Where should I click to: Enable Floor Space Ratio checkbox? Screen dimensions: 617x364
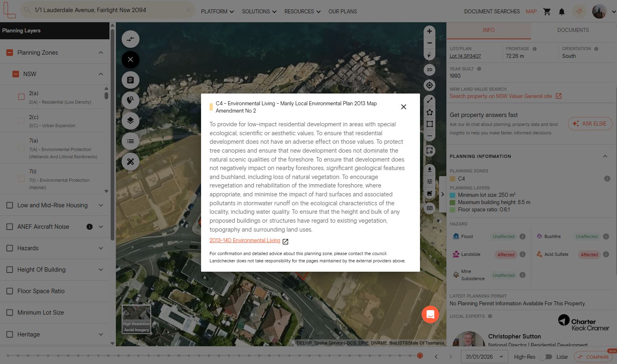pyautogui.click(x=10, y=291)
